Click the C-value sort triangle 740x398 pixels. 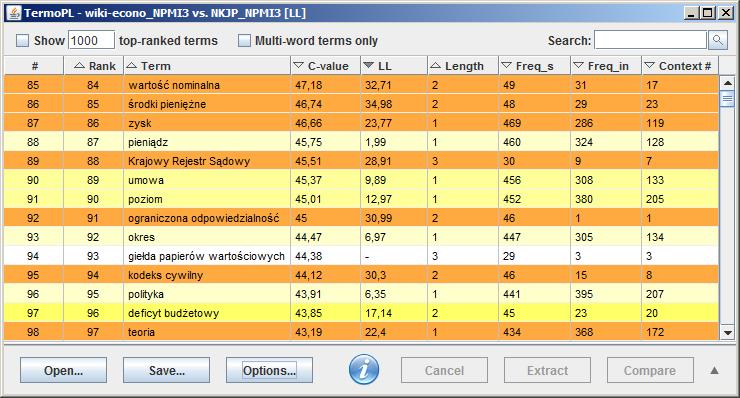coord(298,65)
